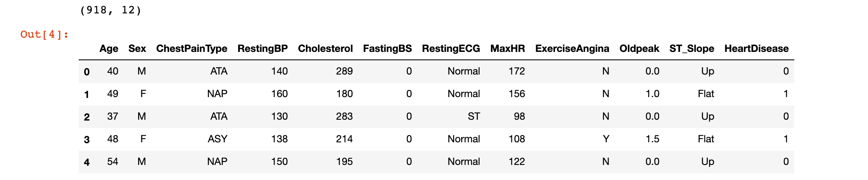Click the ASY chest pain type cell

coord(217,139)
